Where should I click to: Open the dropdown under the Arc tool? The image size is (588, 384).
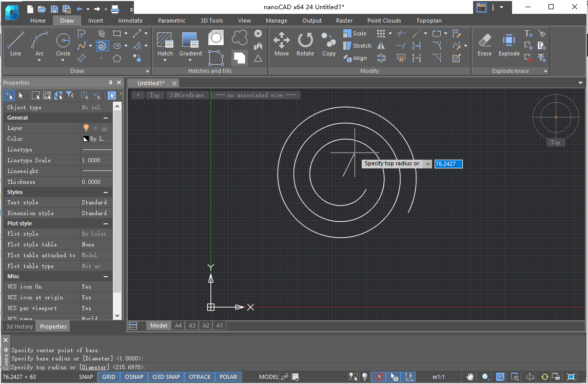40,60
